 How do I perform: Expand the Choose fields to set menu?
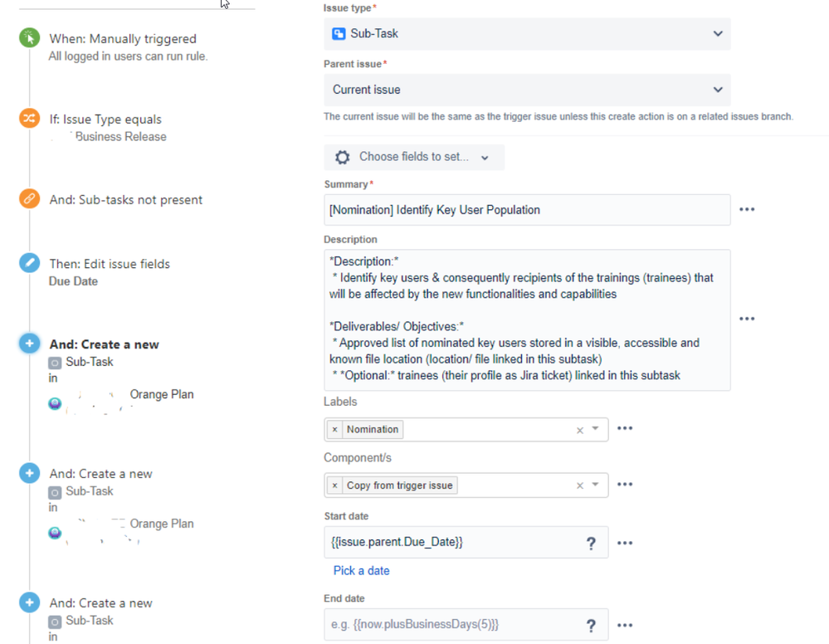414,157
